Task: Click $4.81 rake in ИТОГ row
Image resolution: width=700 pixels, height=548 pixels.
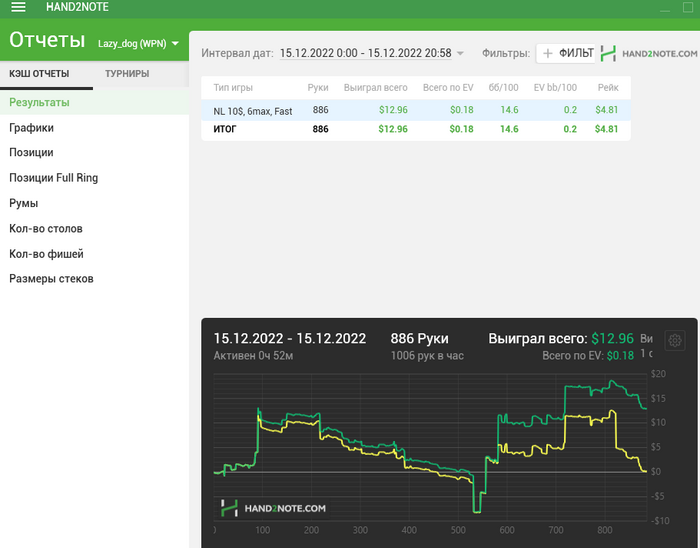Action: pyautogui.click(x=606, y=129)
